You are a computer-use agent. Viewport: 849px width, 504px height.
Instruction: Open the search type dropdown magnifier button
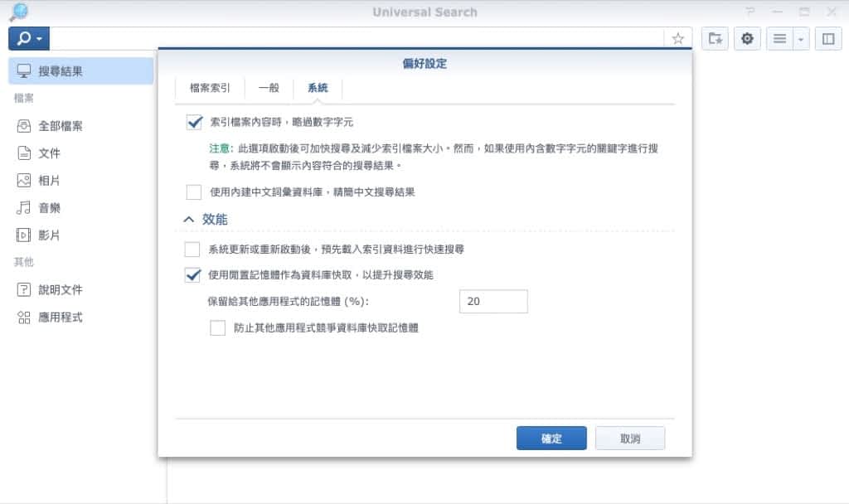pyautogui.click(x=29, y=39)
